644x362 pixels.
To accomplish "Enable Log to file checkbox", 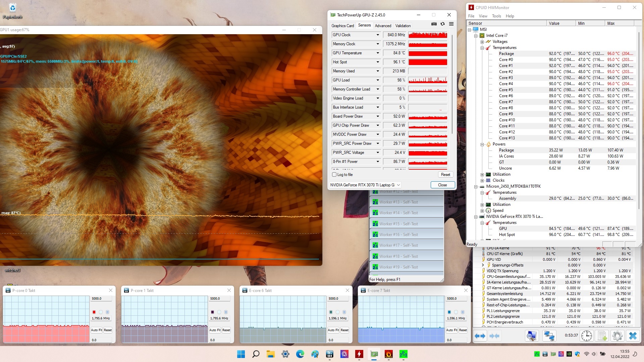I will point(334,175).
